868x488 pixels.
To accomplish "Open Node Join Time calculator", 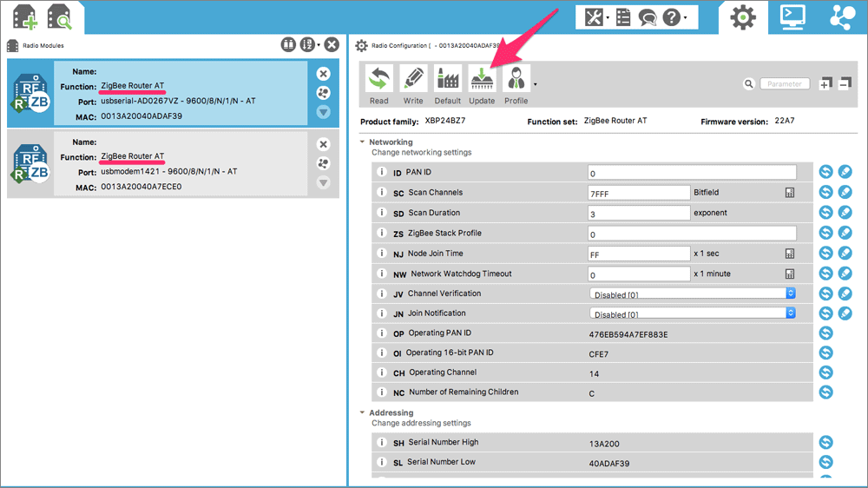I will click(x=790, y=254).
